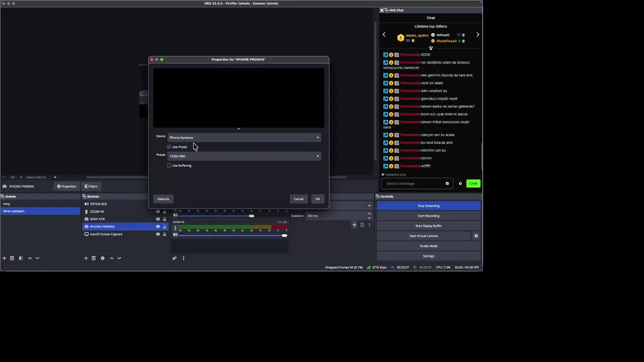Add a new scene with plus icon
This screenshot has height=362, width=644.
[x=5, y=258]
